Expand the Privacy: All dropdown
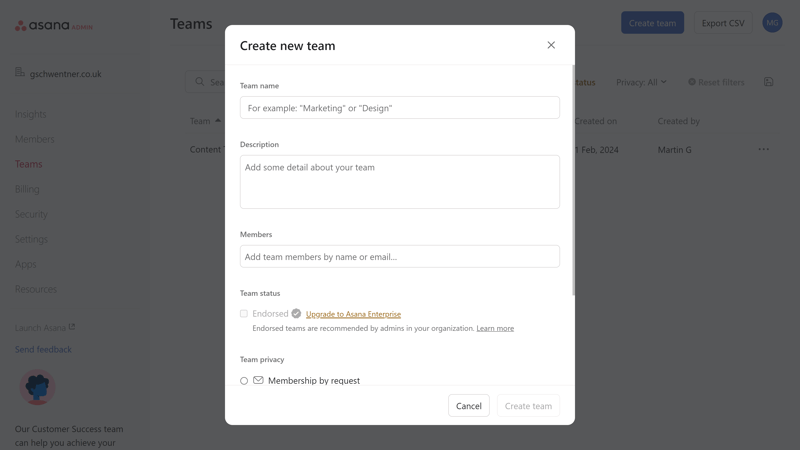The height and width of the screenshot is (450, 800). coord(641,82)
